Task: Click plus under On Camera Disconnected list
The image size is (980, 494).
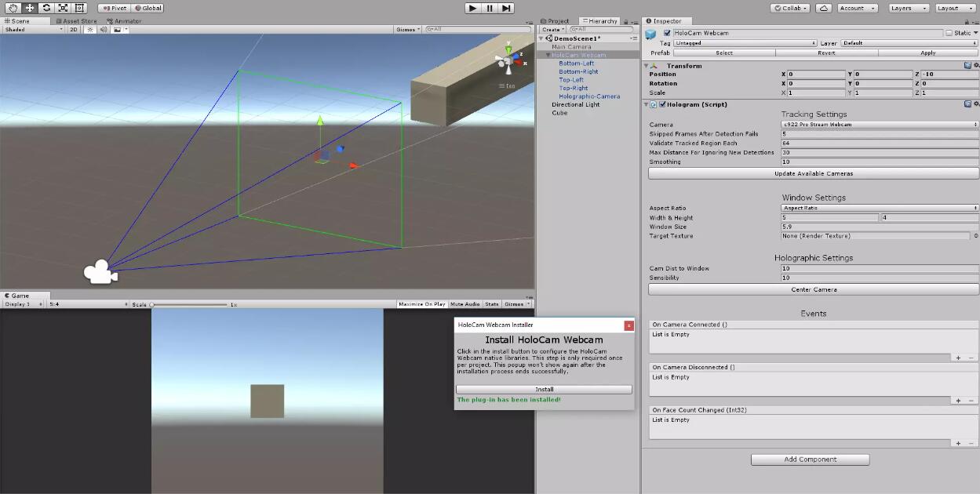Action: (958, 401)
